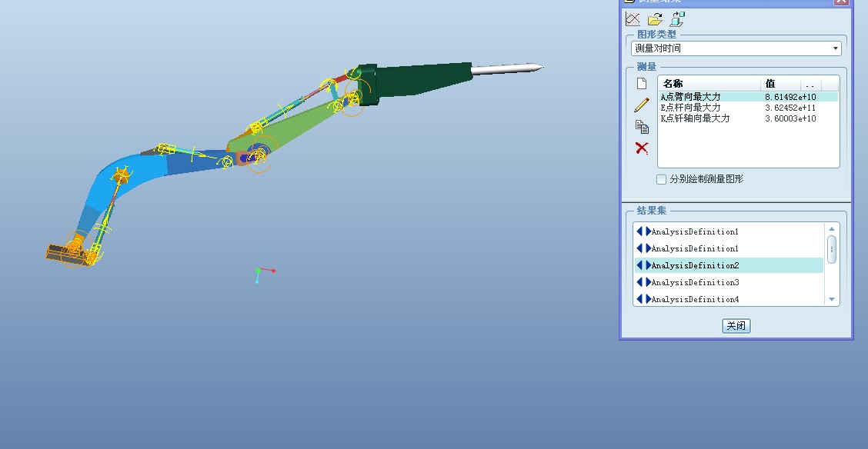This screenshot has width=868, height=449.
Task: Click the graph plot icon in measure results toolbar
Action: [x=633, y=19]
